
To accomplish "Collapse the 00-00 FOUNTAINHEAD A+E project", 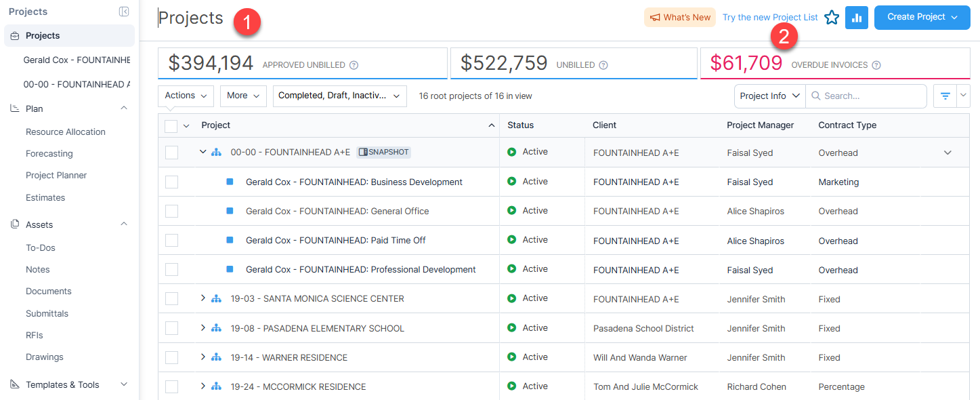I will 203,152.
